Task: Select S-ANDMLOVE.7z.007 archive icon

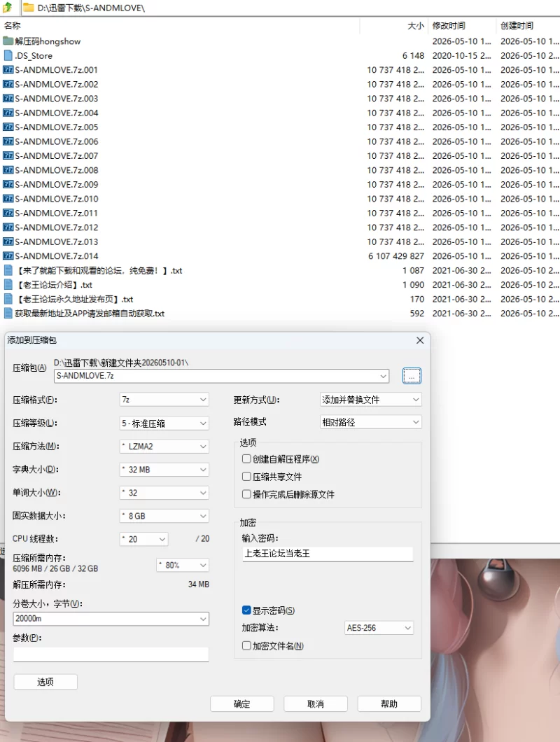Action: [8, 155]
